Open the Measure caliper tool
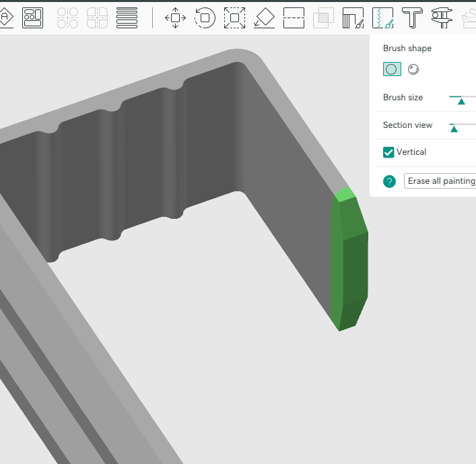Image resolution: width=476 pixels, height=464 pixels. click(442, 18)
